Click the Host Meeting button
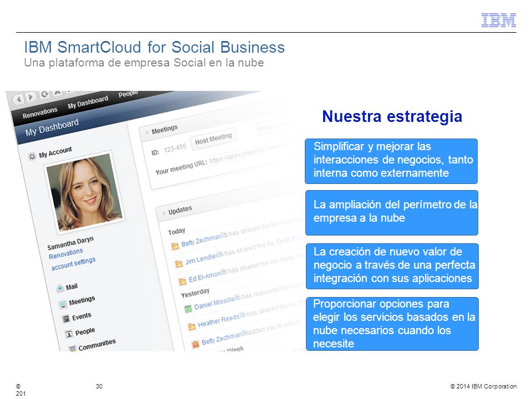This screenshot has width=532, height=399. (213, 139)
